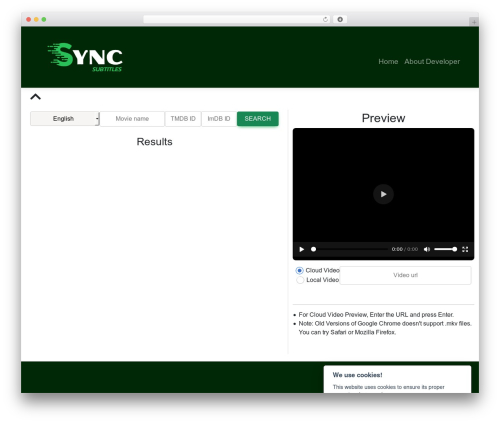This screenshot has height=423, width=500.
Task: Open the About Developer menu link
Action: point(432,61)
